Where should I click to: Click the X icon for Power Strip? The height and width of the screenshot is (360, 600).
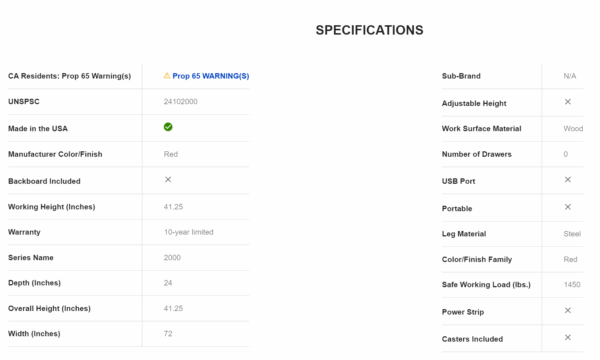pyautogui.click(x=568, y=310)
